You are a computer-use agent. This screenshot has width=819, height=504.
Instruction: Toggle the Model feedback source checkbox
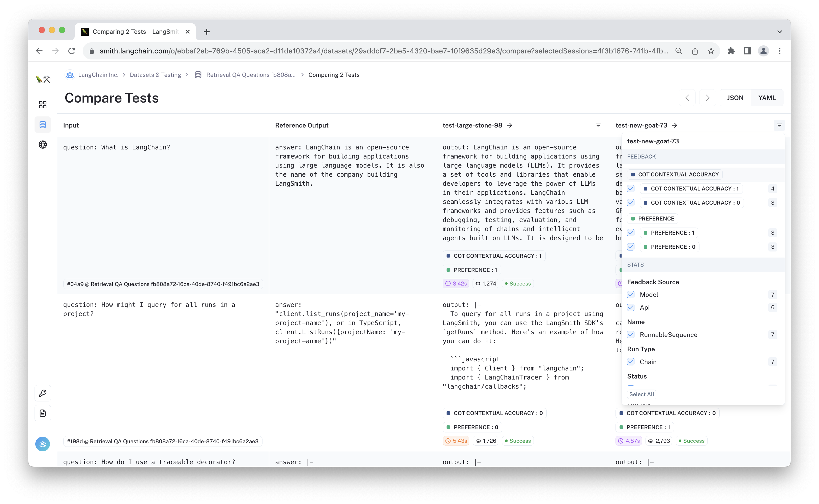pyautogui.click(x=631, y=295)
